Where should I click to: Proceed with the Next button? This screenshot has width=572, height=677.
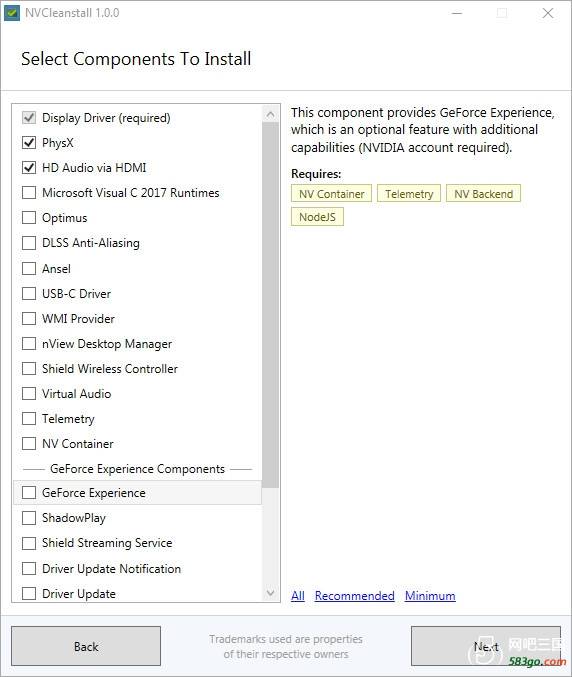tap(486, 646)
